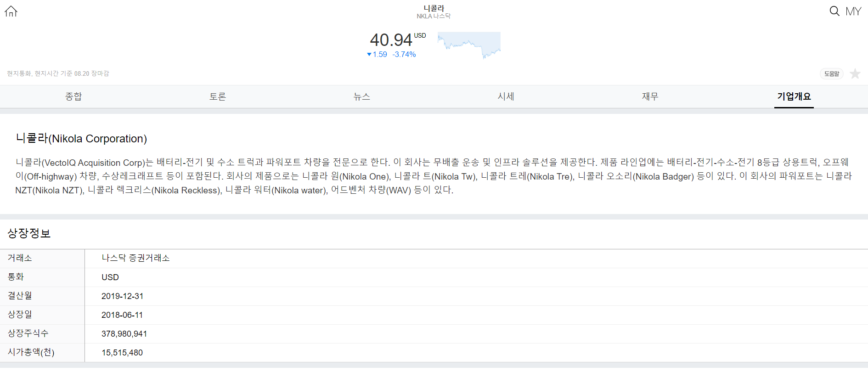Click the 15,515,480 market cap value
Viewport: 868px width, 372px height.
122,353
